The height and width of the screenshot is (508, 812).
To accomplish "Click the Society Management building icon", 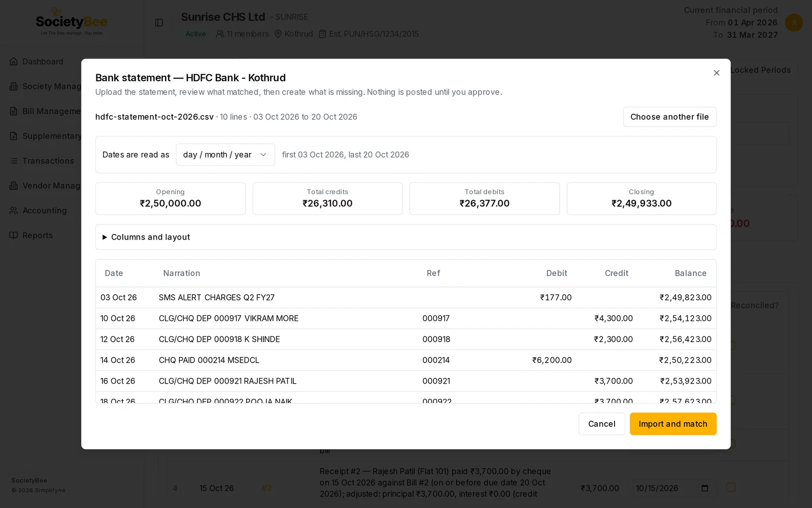I will 14,86.
